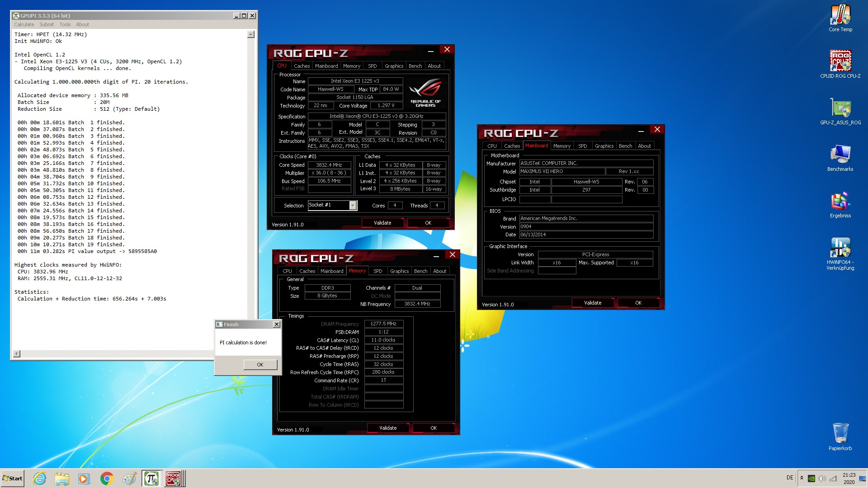The height and width of the screenshot is (488, 868).
Task: Maximize the GPUPI window
Action: pyautogui.click(x=244, y=16)
